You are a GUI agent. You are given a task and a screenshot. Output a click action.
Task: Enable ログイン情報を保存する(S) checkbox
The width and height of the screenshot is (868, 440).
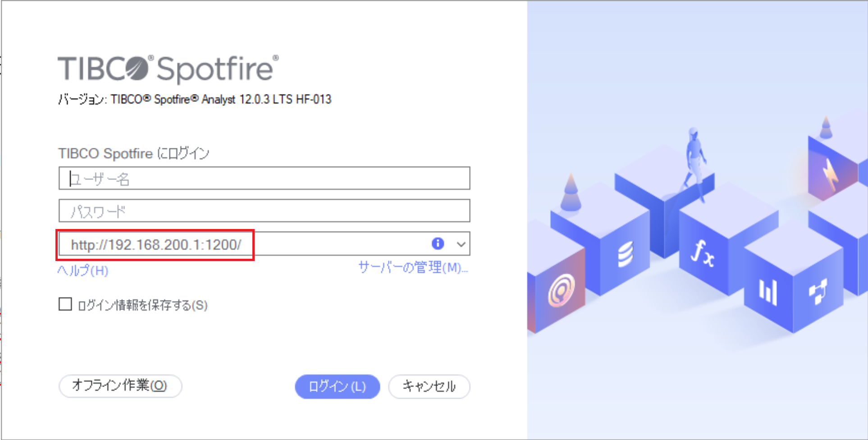click(65, 304)
